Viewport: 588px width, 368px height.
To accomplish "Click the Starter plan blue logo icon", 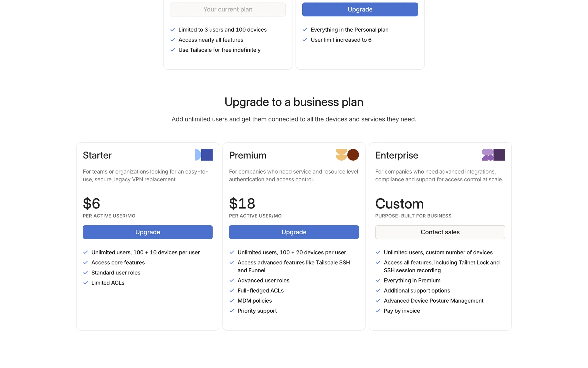I will click(x=204, y=155).
